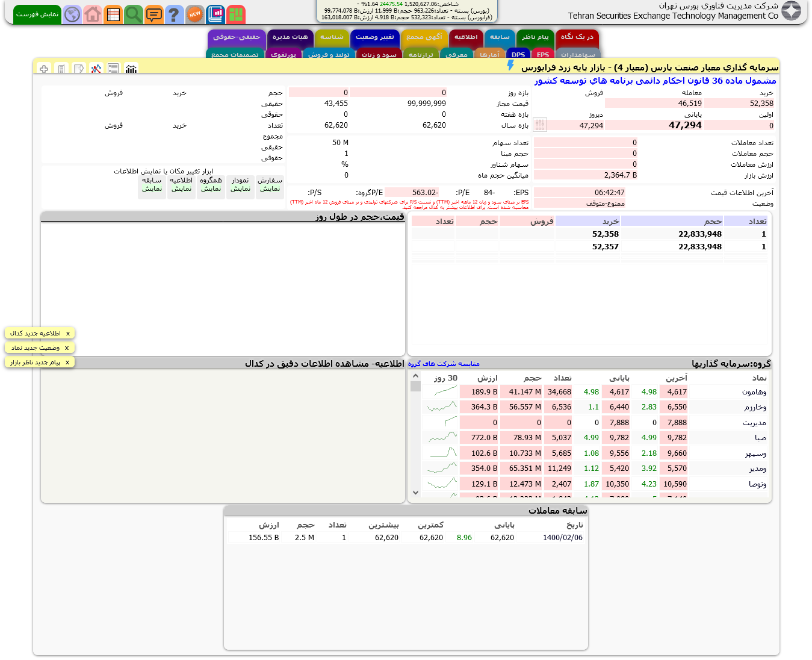
Task: Click the Tehran Exchange logo icon
Action: (791, 10)
